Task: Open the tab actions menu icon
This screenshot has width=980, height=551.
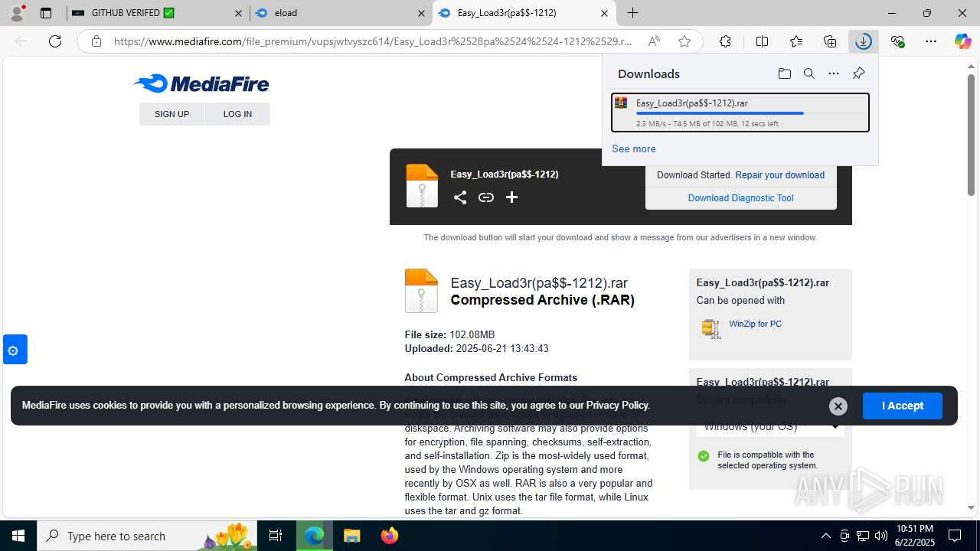Action: [x=46, y=13]
